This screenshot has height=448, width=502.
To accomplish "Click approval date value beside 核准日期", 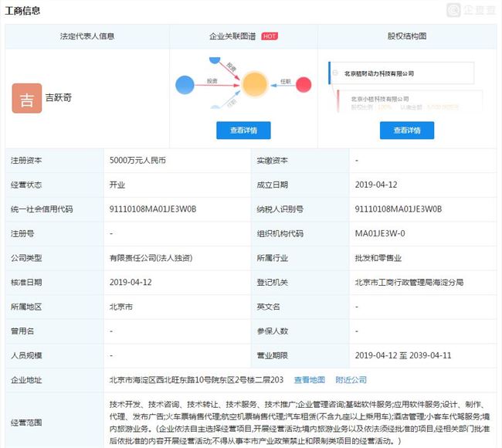I will (x=131, y=283).
